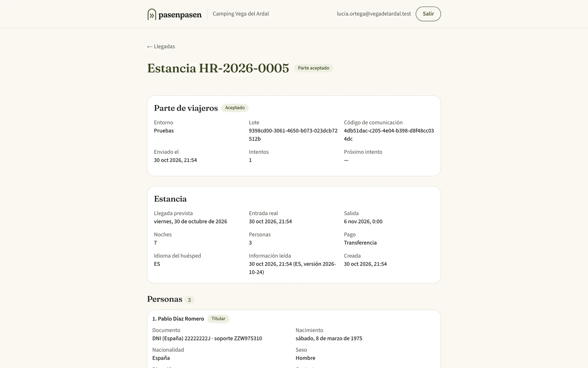Click the name 1. Pablo Díaz Romero
This screenshot has width=588, height=368.
coord(178,319)
